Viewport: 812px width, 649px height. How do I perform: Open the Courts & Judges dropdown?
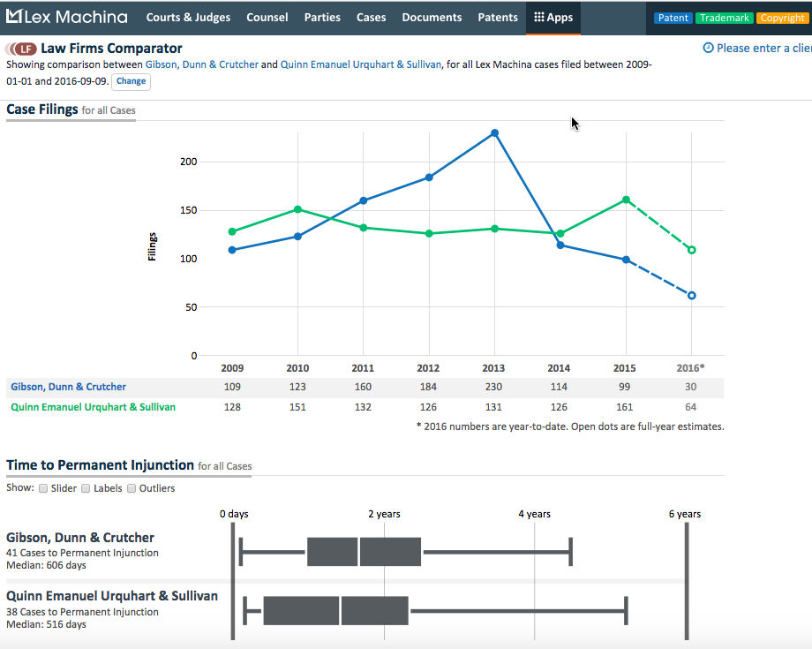(188, 17)
